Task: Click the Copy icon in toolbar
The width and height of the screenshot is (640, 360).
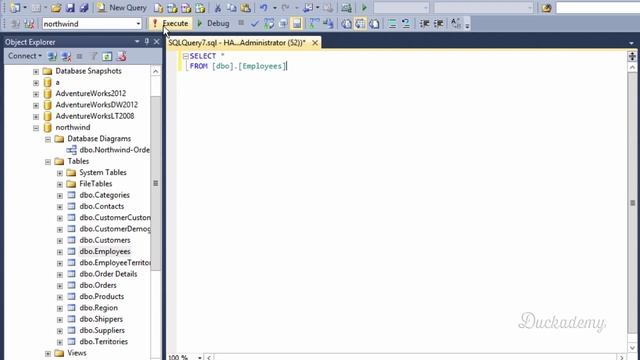Action: tap(231, 7)
